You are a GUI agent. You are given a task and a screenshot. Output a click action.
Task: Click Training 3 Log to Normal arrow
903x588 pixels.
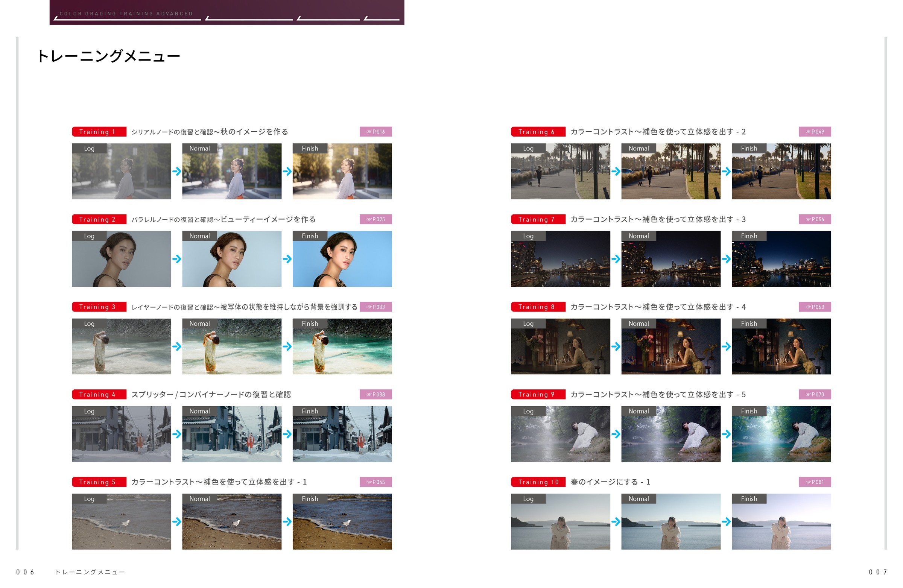pos(176,346)
